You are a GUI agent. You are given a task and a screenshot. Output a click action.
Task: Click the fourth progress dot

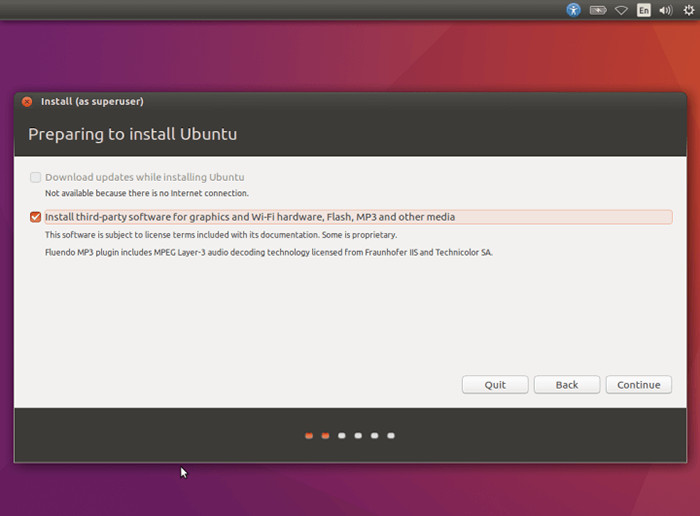point(358,436)
